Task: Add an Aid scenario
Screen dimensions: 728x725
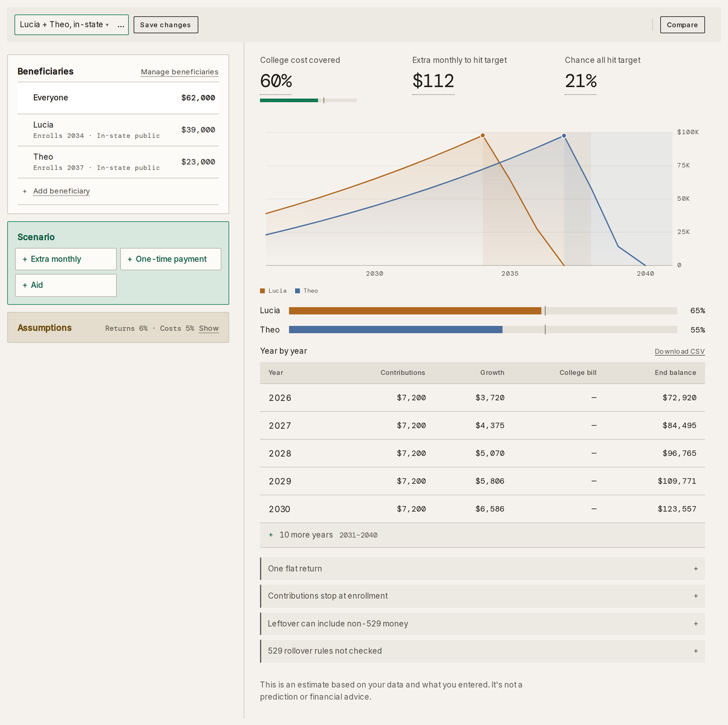Action: (x=66, y=285)
